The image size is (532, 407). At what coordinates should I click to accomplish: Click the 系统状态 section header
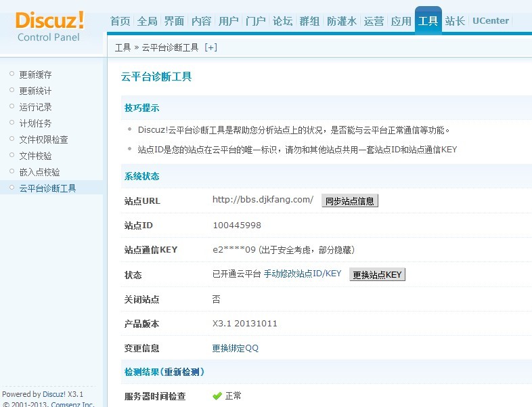pos(142,176)
